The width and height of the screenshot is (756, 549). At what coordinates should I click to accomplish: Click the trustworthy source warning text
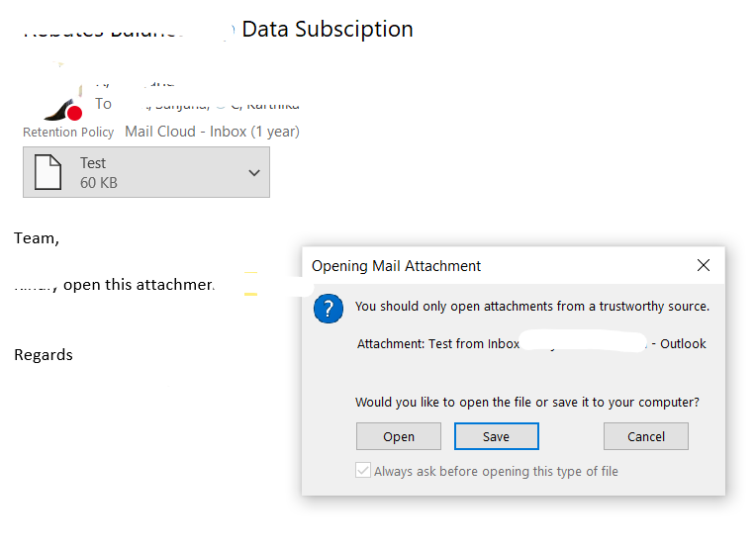(532, 306)
